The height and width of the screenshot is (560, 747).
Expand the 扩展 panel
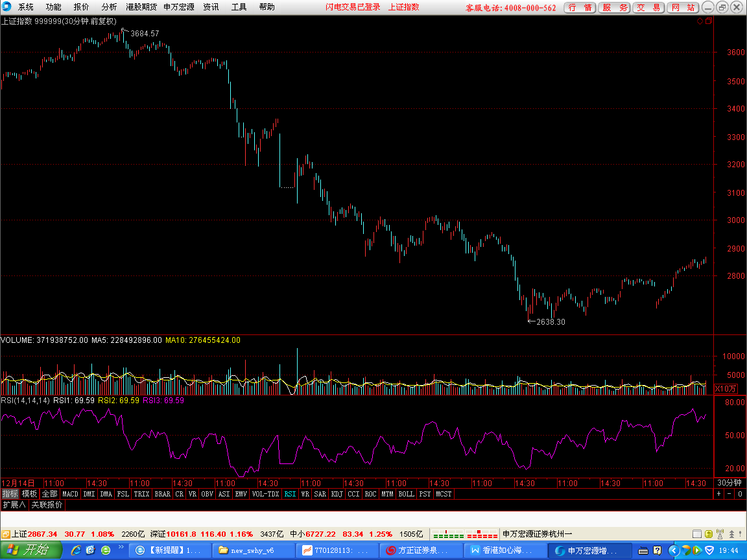pyautogui.click(x=14, y=504)
